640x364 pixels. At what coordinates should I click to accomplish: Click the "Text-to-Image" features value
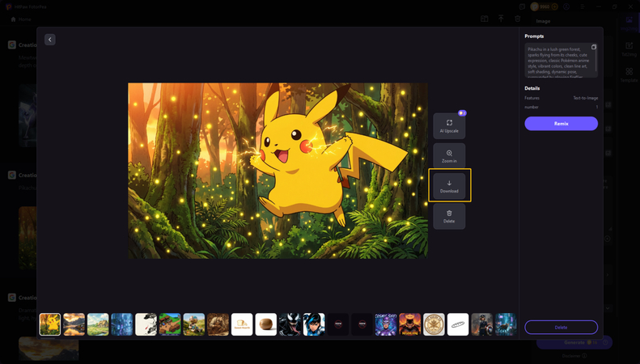[586, 98]
